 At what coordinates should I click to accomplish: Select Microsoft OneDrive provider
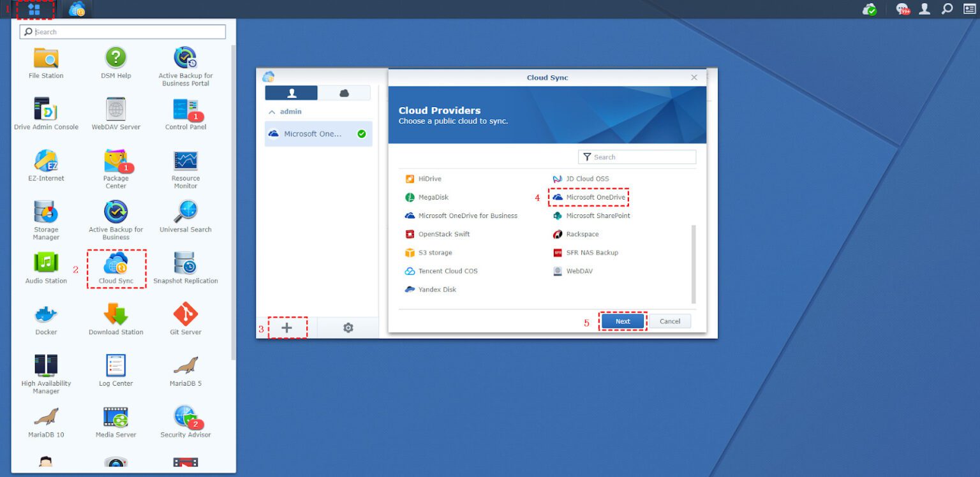point(590,197)
